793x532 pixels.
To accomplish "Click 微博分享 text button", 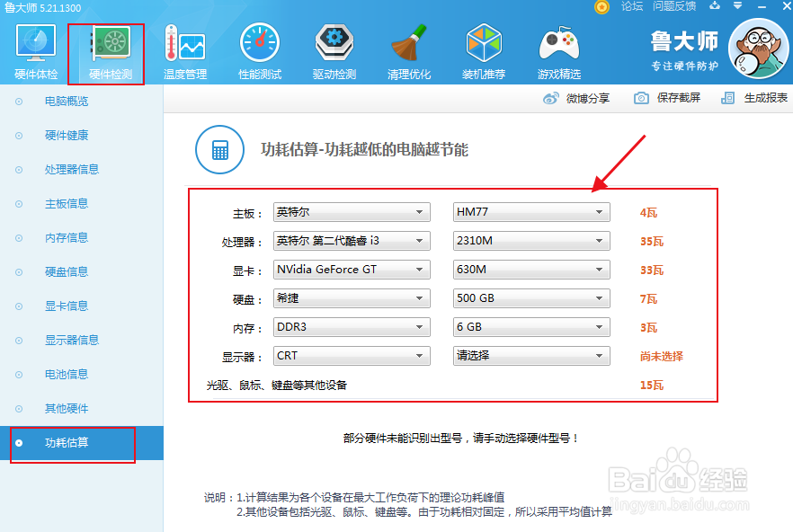I will click(588, 98).
